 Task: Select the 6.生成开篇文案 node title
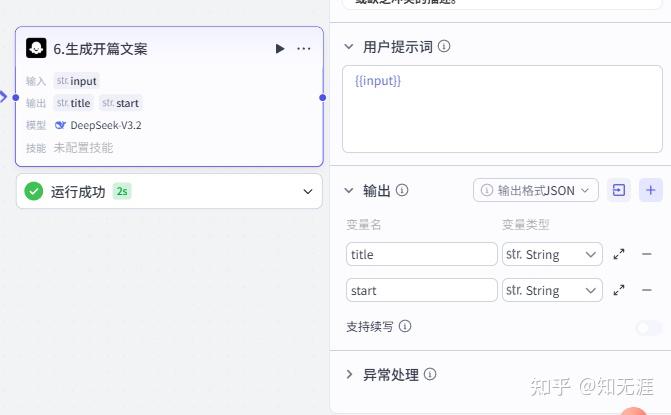click(100, 49)
